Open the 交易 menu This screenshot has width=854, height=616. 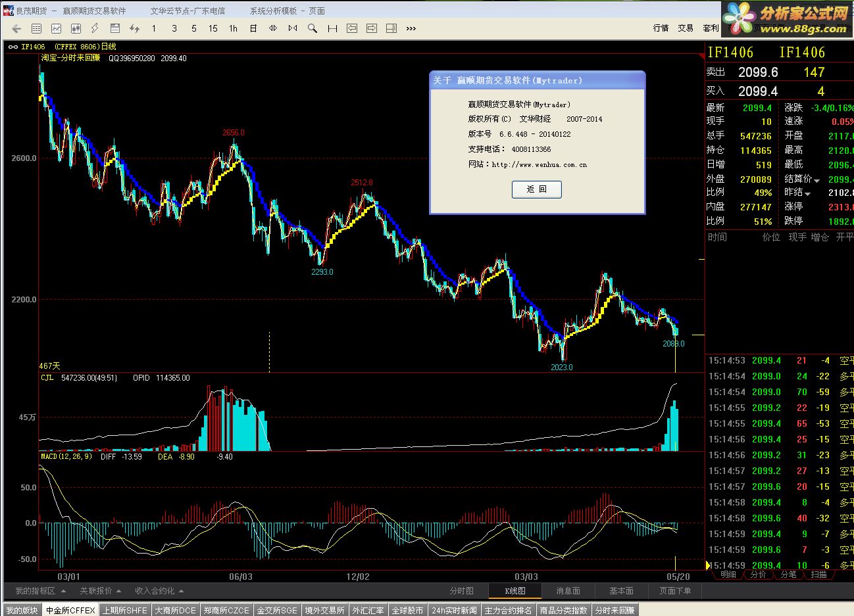pyautogui.click(x=686, y=28)
